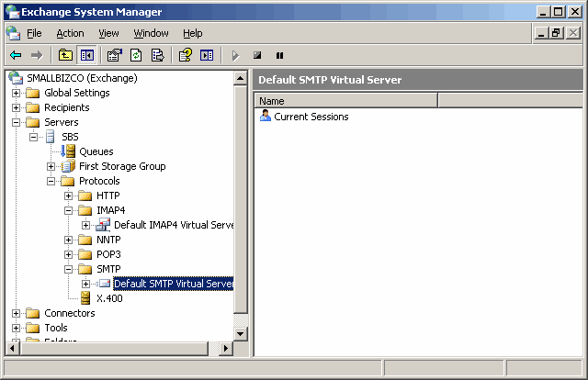Viewport: 588px width, 380px height.
Task: Click the Help toolbar icon
Action: click(186, 55)
